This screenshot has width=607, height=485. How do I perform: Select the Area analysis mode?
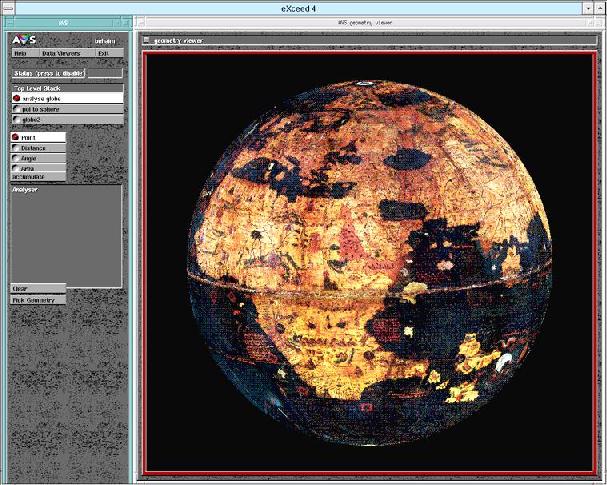point(38,168)
